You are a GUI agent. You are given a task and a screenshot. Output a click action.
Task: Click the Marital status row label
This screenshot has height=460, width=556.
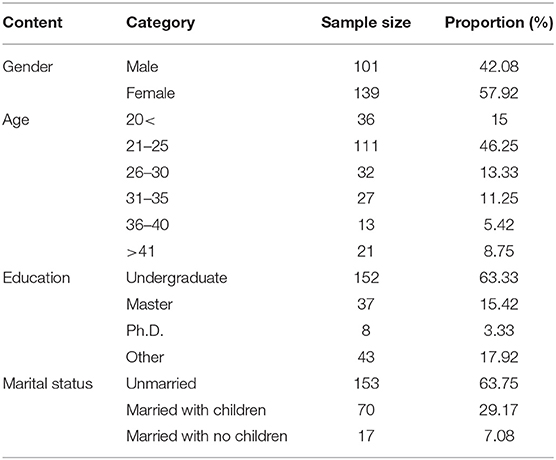[48, 383]
